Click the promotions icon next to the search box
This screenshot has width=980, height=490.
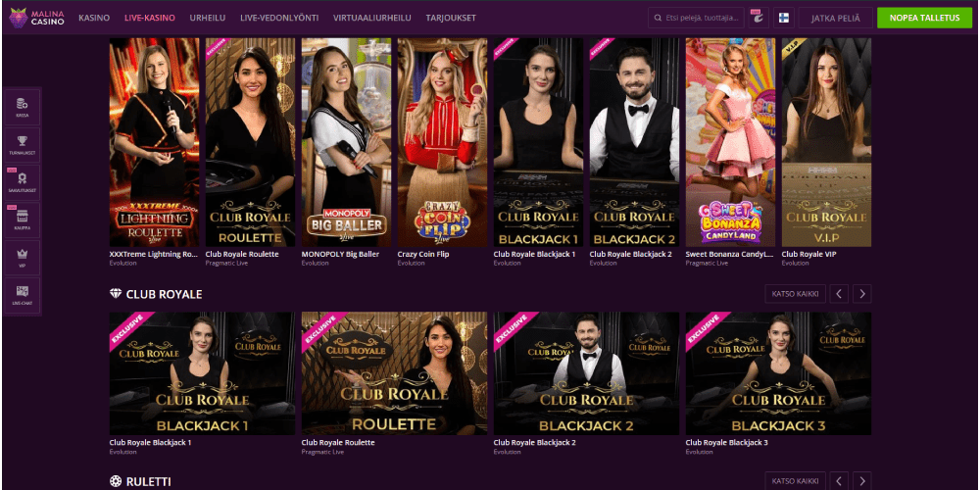click(759, 18)
